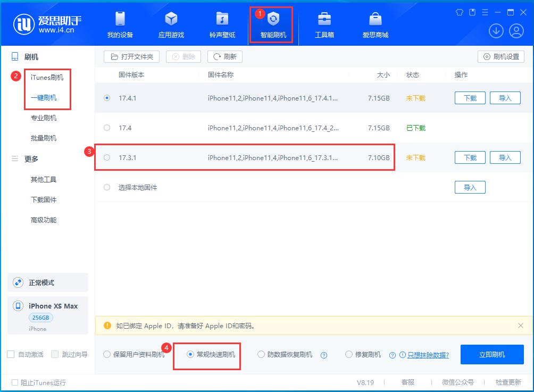Open the 铃声壁纸 ringtone section

(x=222, y=24)
